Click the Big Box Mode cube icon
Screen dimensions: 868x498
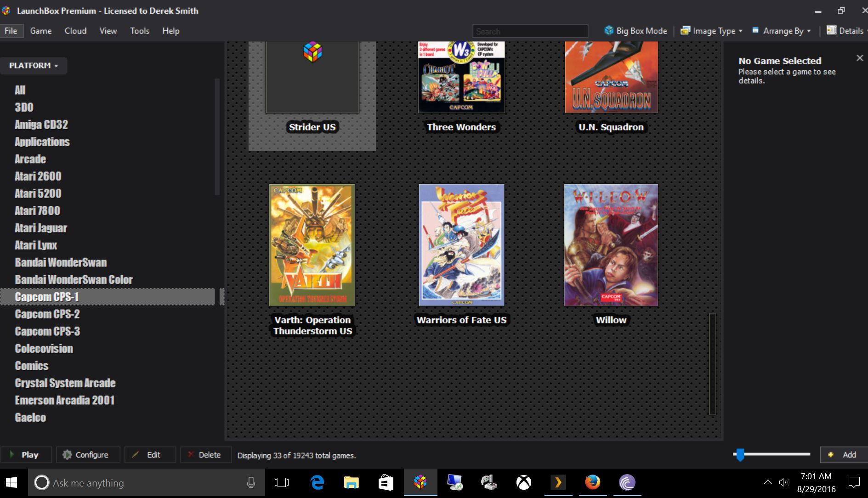(x=609, y=30)
